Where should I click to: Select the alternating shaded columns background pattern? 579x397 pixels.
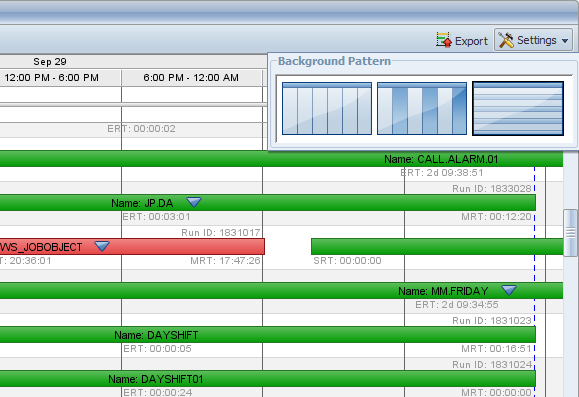pos(422,108)
